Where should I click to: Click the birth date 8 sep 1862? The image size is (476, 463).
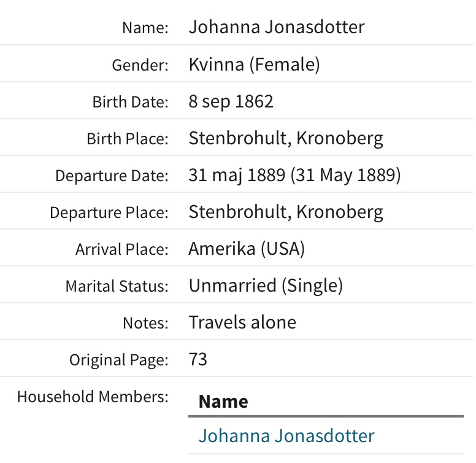pos(231,101)
